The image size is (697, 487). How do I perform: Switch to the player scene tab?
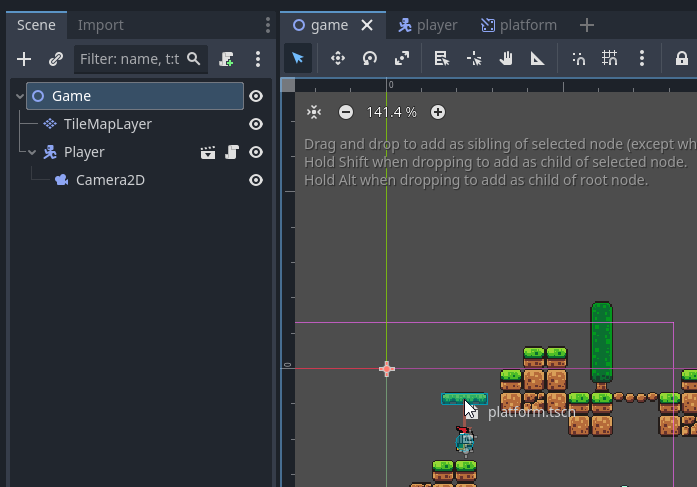click(428, 25)
